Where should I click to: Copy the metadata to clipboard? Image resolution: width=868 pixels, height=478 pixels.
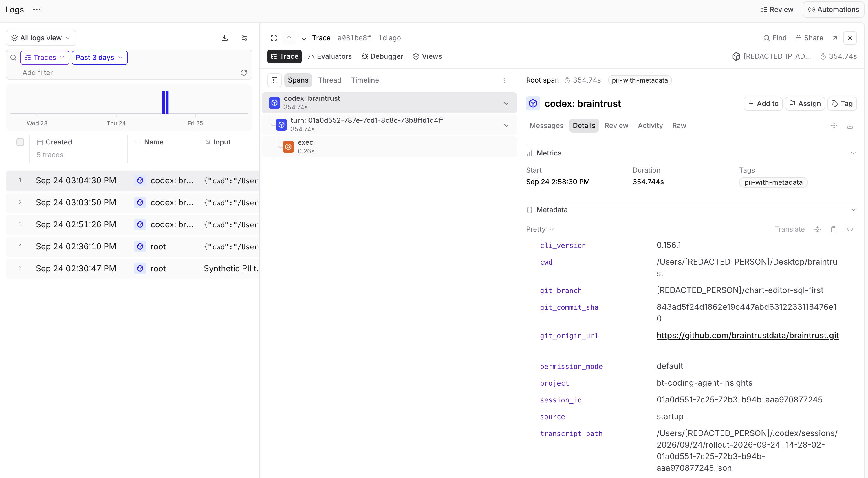point(834,229)
